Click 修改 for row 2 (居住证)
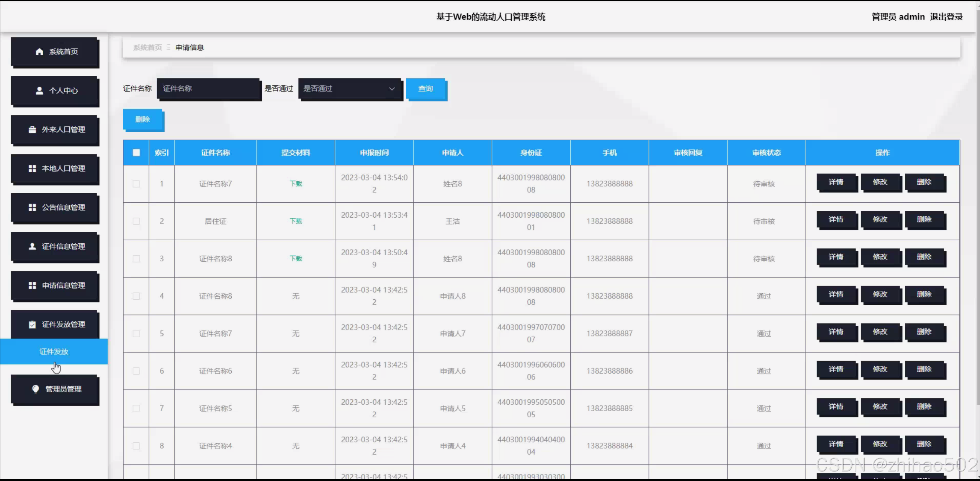 880,220
